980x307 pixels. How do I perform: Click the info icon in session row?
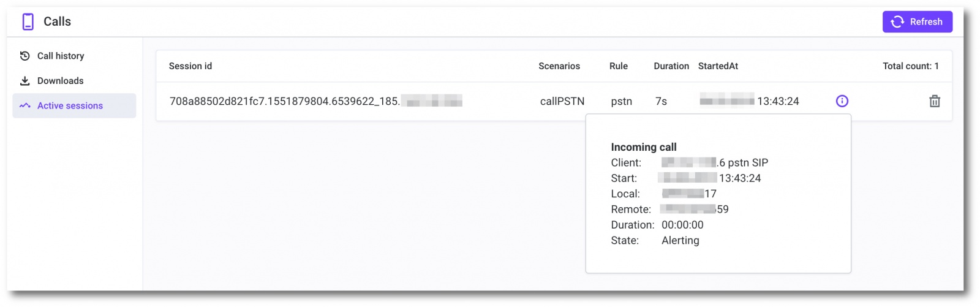(842, 101)
